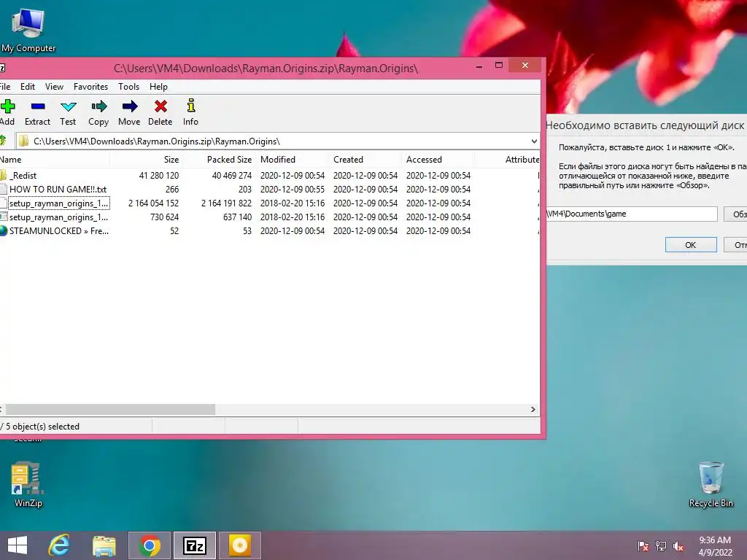Screen dimensions: 747x560
Task: Open Google Chrome from taskbar
Action: coord(150,545)
